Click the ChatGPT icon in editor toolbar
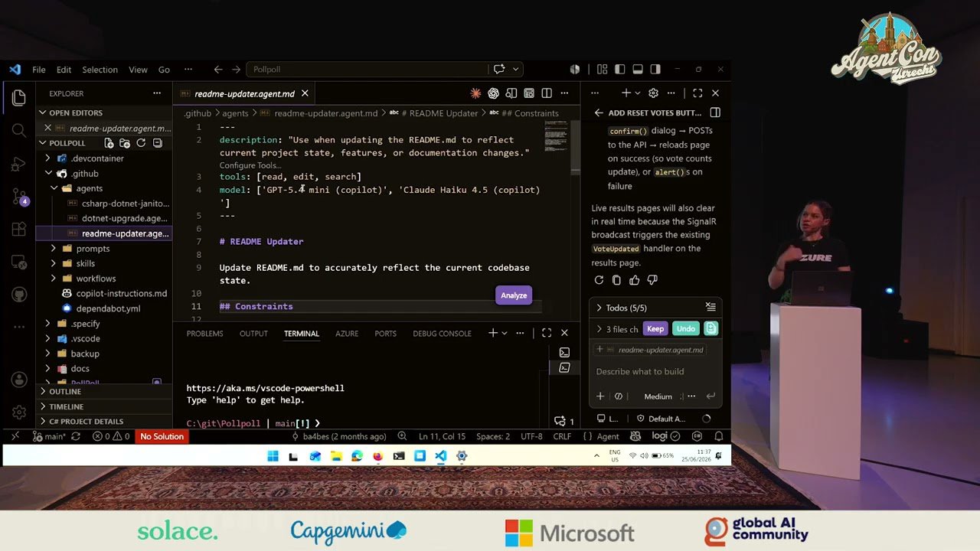 tap(493, 93)
